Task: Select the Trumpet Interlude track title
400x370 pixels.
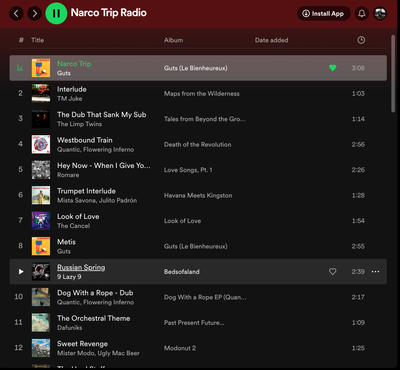Action: [86, 191]
